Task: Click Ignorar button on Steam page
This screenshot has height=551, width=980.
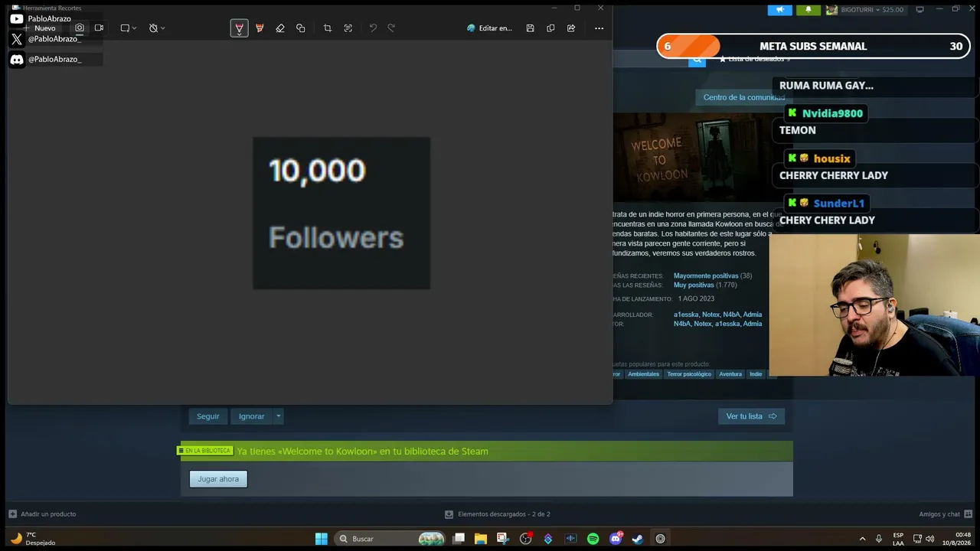Action: 251,416
